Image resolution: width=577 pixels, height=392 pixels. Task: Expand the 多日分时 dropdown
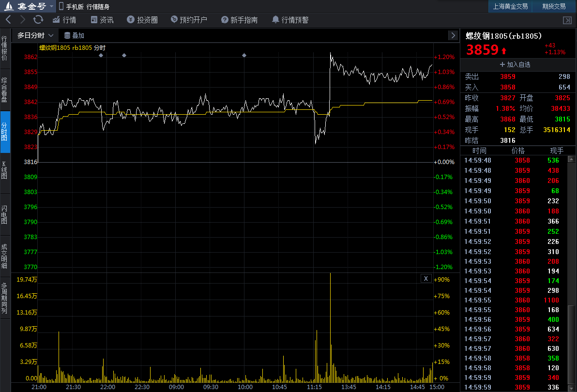[35, 35]
